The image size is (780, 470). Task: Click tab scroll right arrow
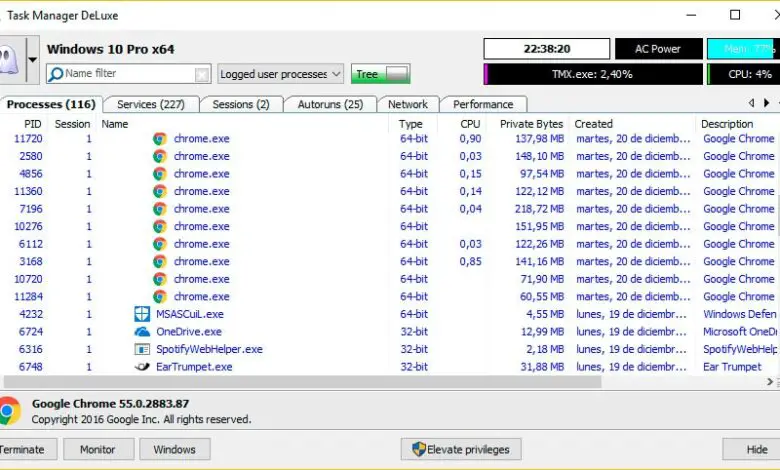(x=767, y=103)
